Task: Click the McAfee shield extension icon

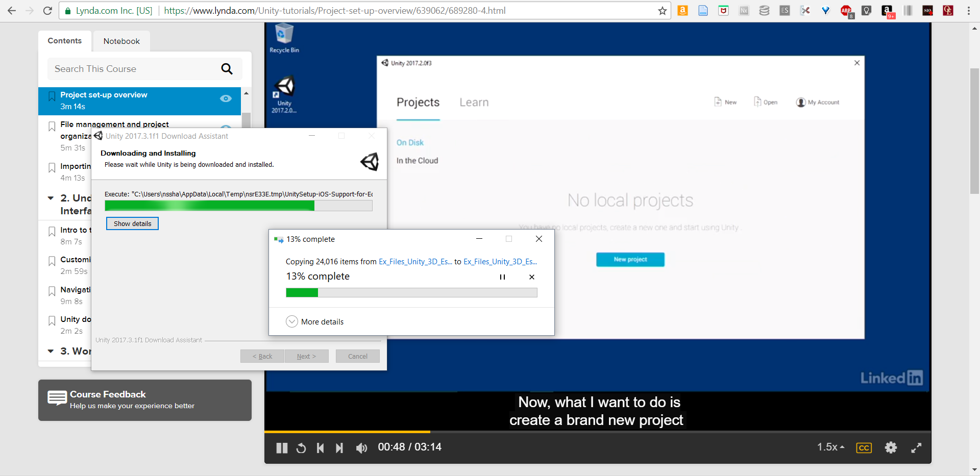Action: [x=723, y=10]
